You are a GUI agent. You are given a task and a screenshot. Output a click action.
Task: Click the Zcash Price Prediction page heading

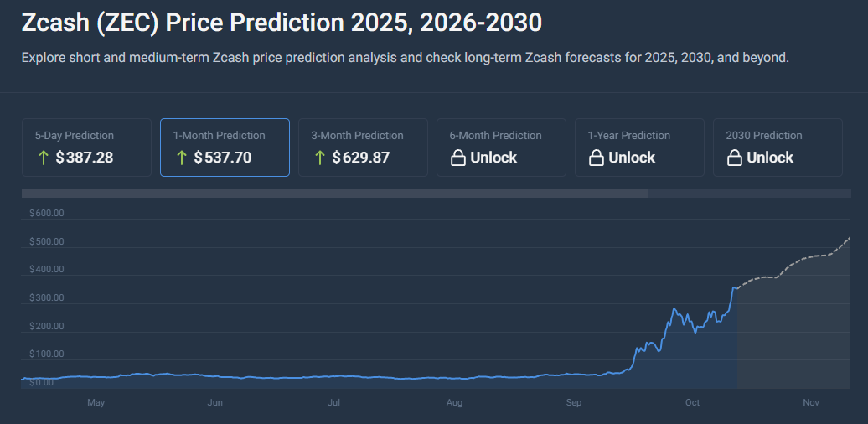pos(282,23)
